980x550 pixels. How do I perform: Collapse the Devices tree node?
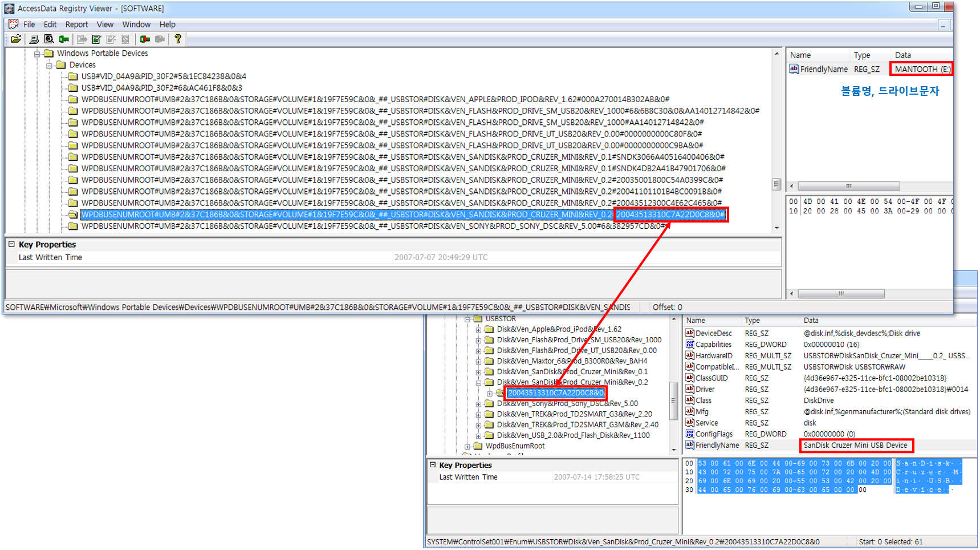coord(50,65)
